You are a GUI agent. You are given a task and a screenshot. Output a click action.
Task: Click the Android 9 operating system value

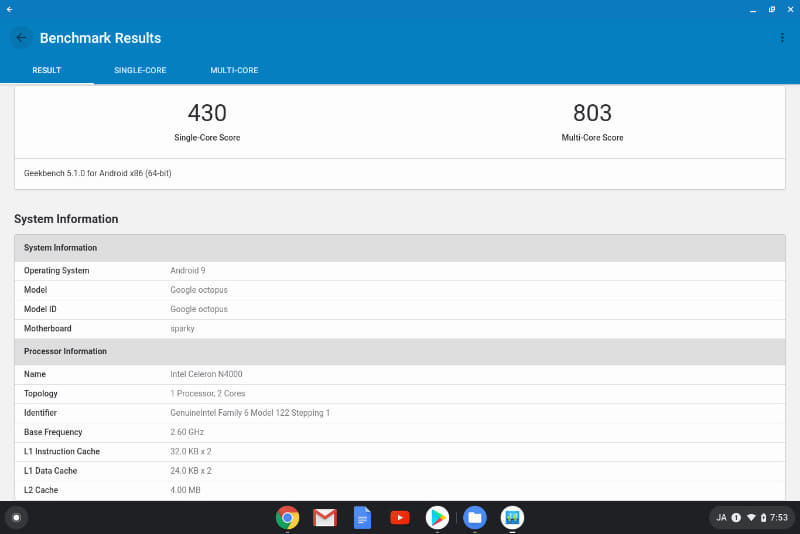[x=188, y=271]
